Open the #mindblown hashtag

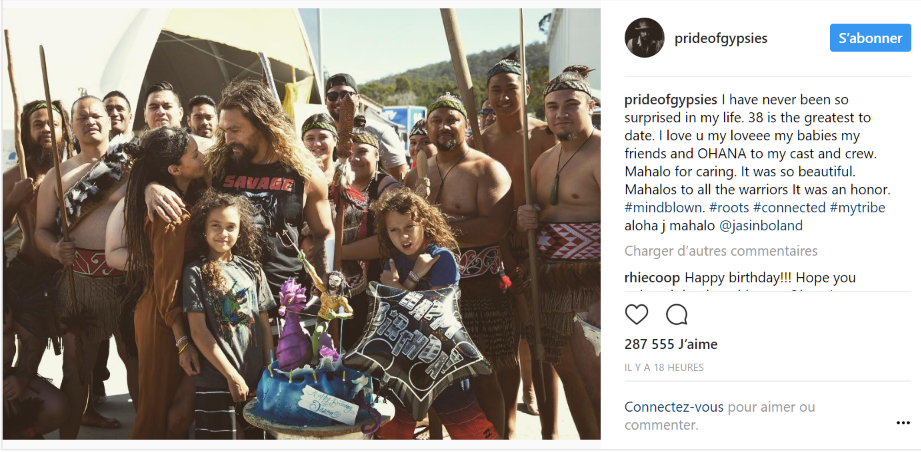[x=661, y=208]
